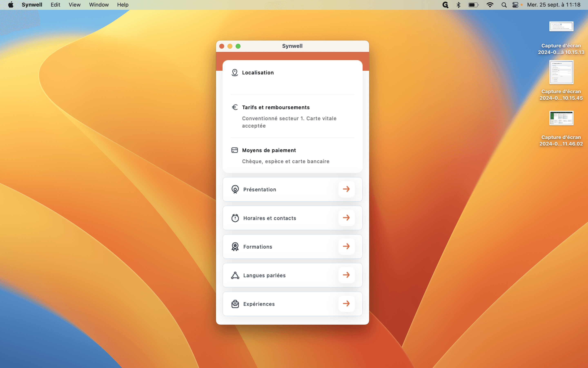Click the alarm clock icon for Horaires et contacts
This screenshot has width=588, height=368.
pyautogui.click(x=235, y=218)
